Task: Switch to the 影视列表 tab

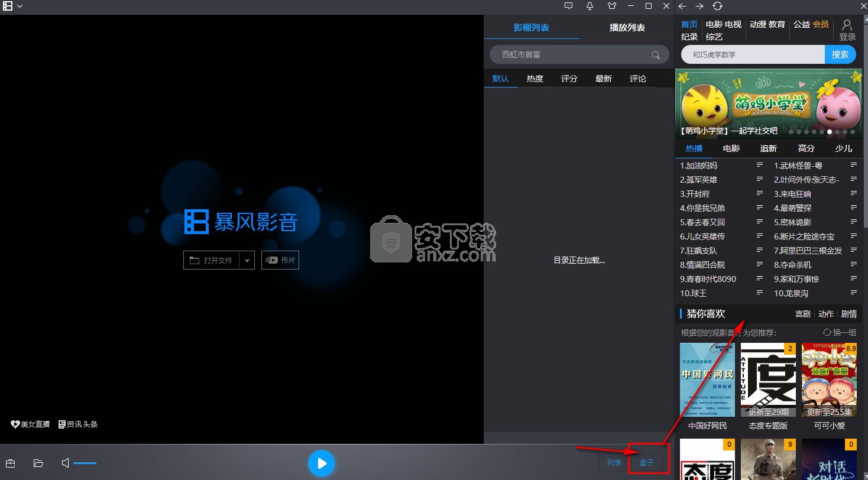Action: coord(532,28)
